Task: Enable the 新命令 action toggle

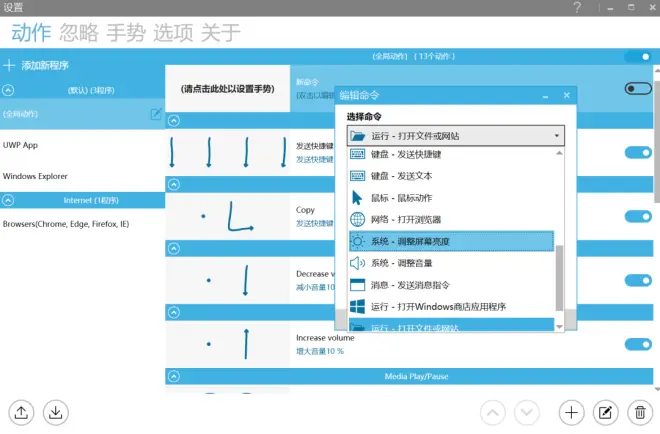Action: tap(638, 88)
